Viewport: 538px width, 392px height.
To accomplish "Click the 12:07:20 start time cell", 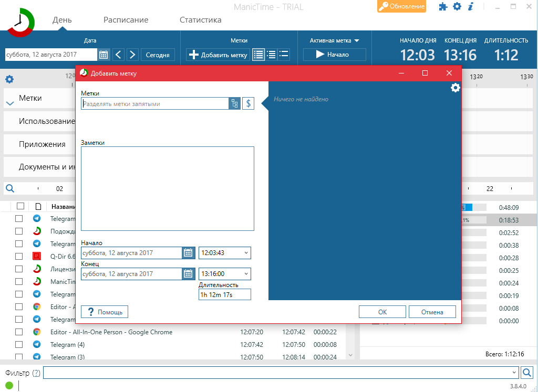I will [x=252, y=332].
